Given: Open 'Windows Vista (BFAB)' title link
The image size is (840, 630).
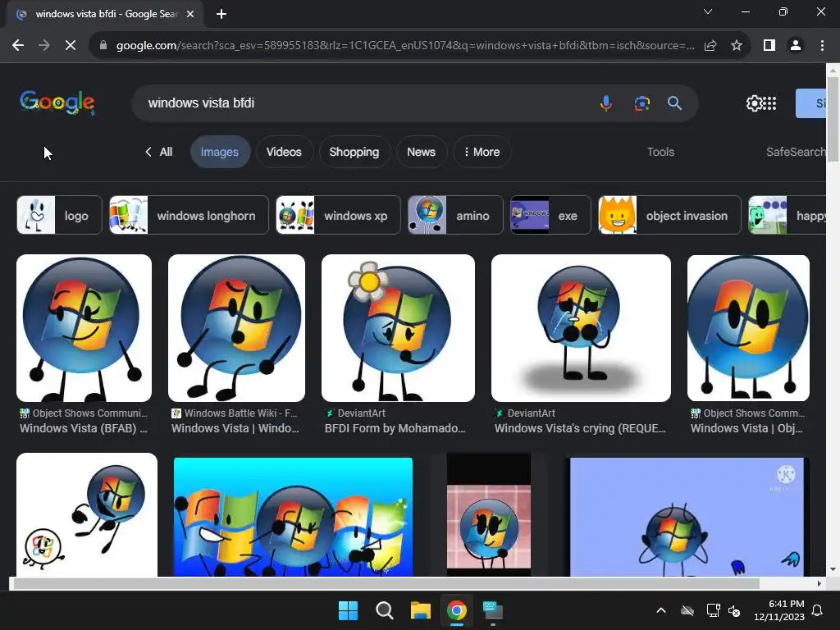Looking at the screenshot, I should click(84, 428).
